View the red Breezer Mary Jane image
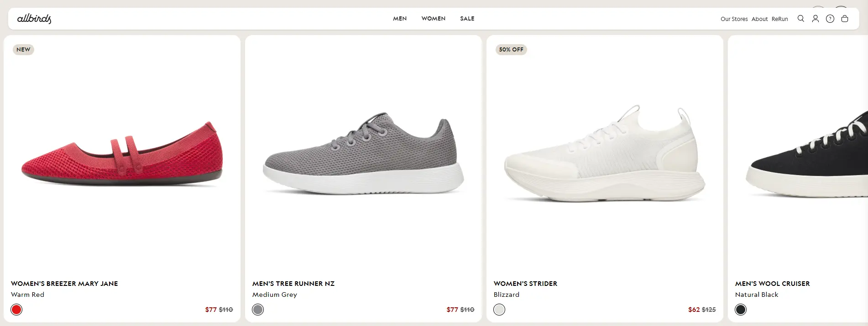Screen dimensions: 868x326 pos(122,155)
